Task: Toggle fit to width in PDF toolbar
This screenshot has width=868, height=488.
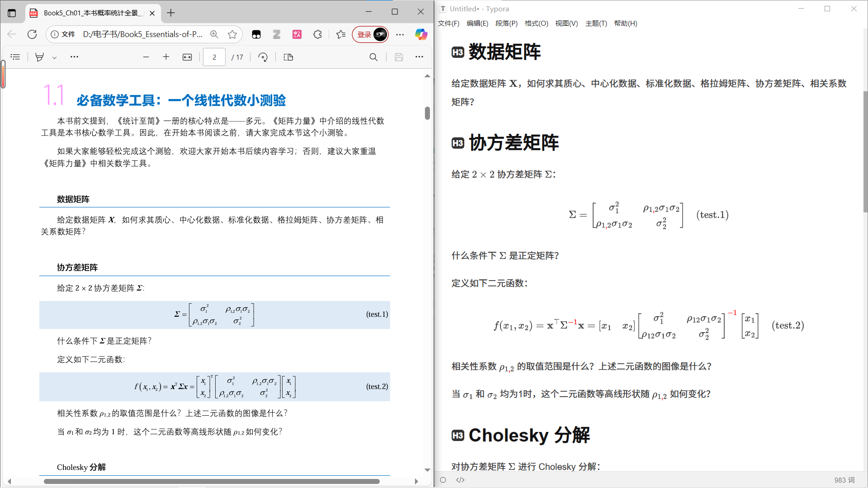Action: coord(187,57)
